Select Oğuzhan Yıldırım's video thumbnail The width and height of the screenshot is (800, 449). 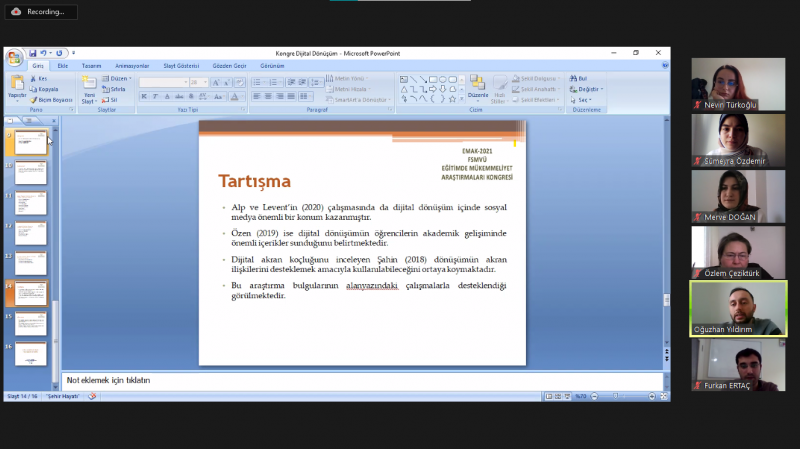(x=738, y=308)
